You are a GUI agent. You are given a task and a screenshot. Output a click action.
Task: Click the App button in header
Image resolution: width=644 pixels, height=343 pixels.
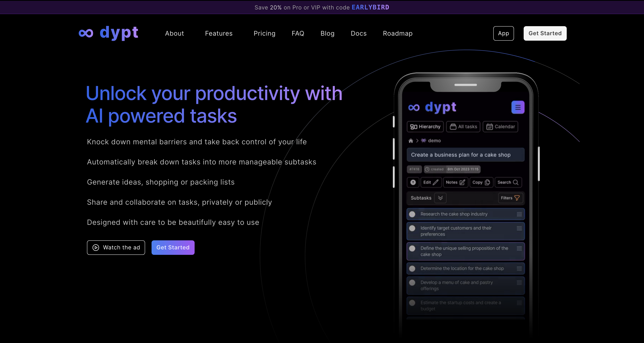click(504, 33)
